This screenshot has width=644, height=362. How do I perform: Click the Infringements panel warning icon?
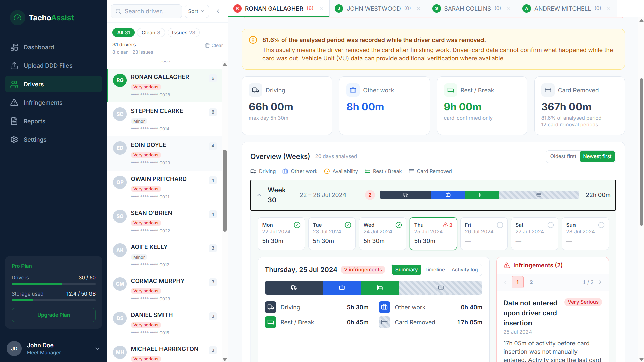[507, 265]
